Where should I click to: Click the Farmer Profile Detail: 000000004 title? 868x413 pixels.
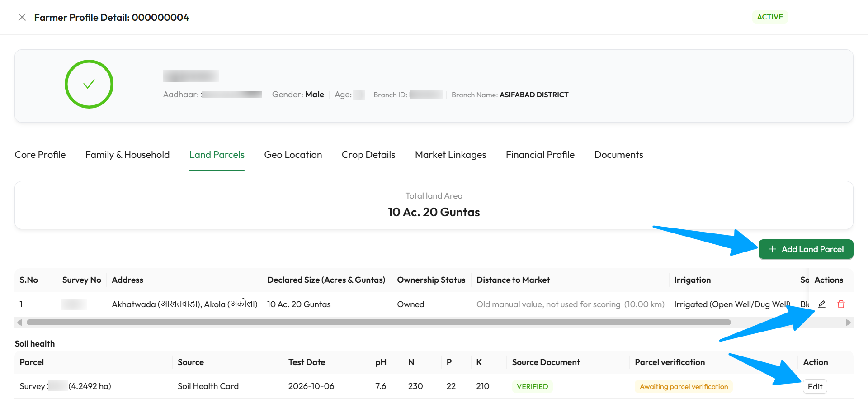(112, 17)
